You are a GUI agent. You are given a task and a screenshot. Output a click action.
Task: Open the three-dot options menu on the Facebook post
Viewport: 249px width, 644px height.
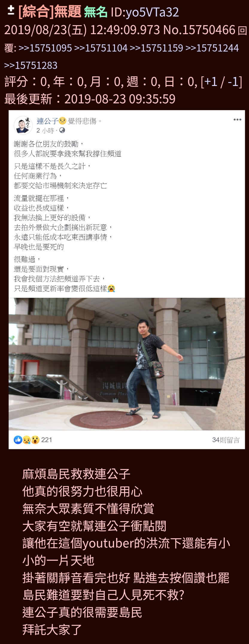coord(237,120)
